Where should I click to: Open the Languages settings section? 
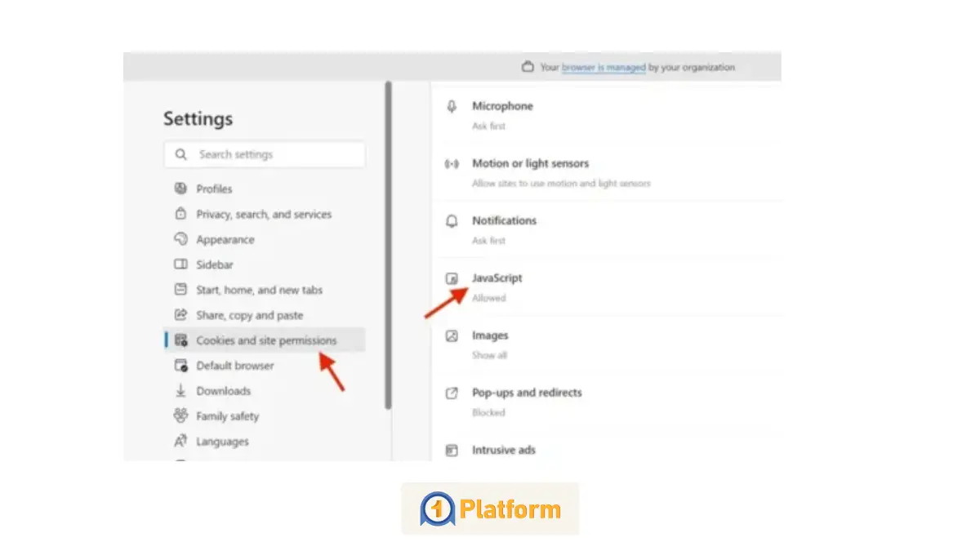(x=222, y=442)
